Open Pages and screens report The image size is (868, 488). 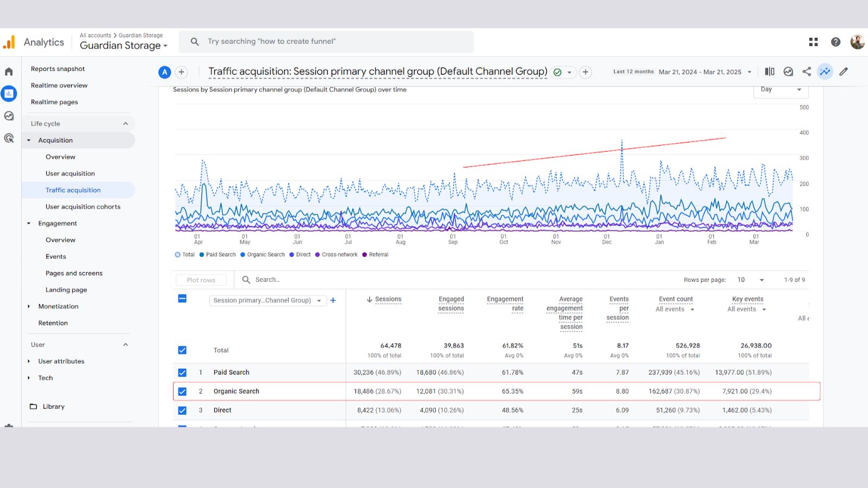74,273
